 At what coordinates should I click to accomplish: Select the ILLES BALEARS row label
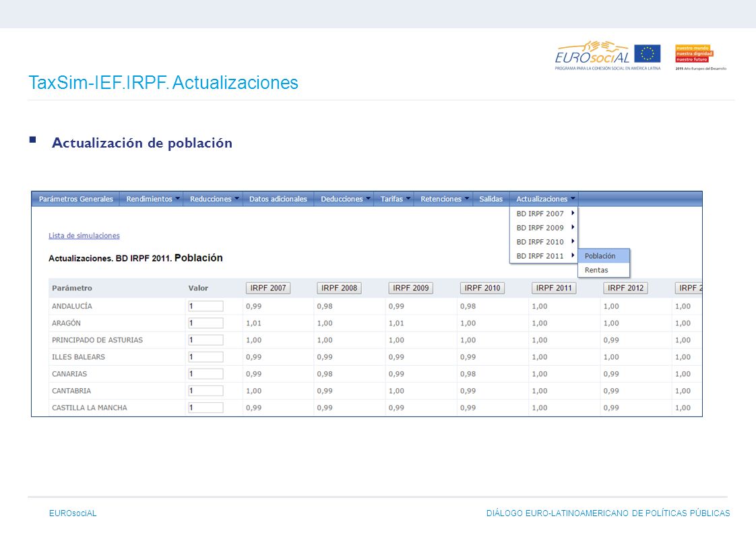point(78,357)
